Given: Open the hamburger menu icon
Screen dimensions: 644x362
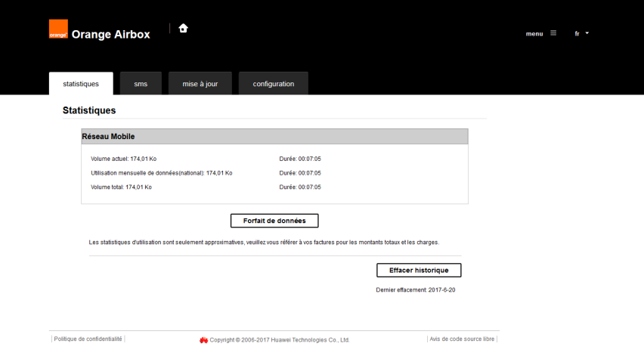Looking at the screenshot, I should (x=553, y=33).
